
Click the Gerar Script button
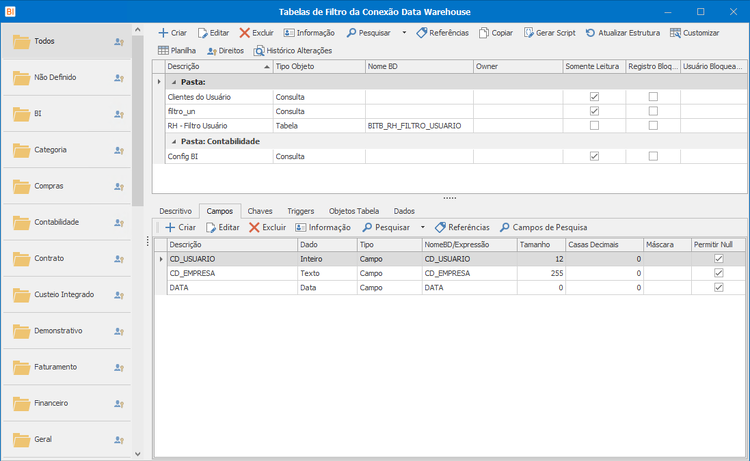point(550,33)
